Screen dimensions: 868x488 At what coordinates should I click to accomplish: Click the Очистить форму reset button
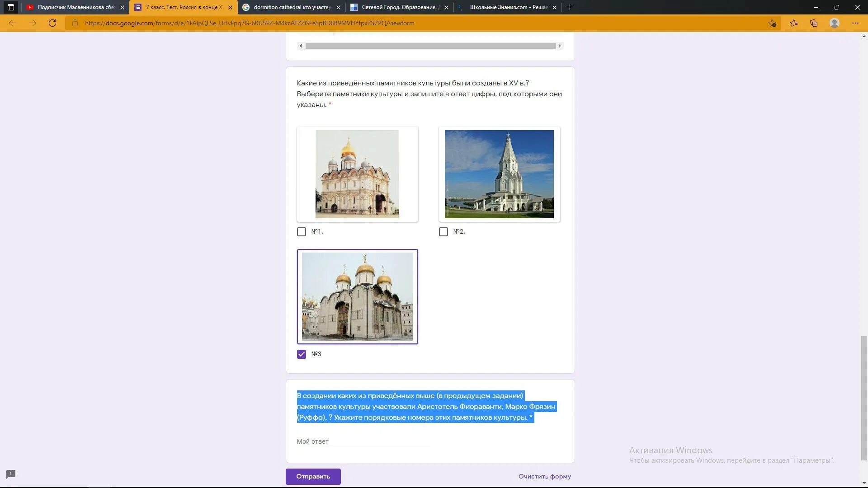click(544, 476)
